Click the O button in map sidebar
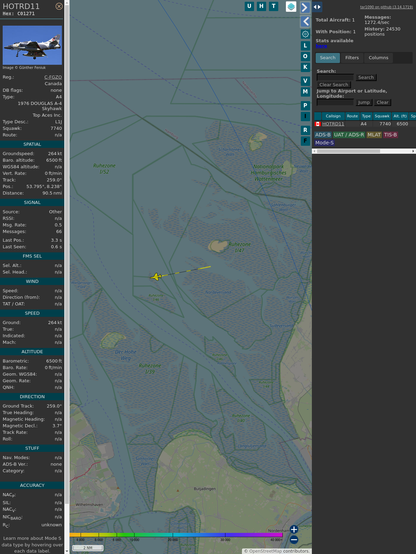This screenshot has height=554, width=416. (x=305, y=56)
